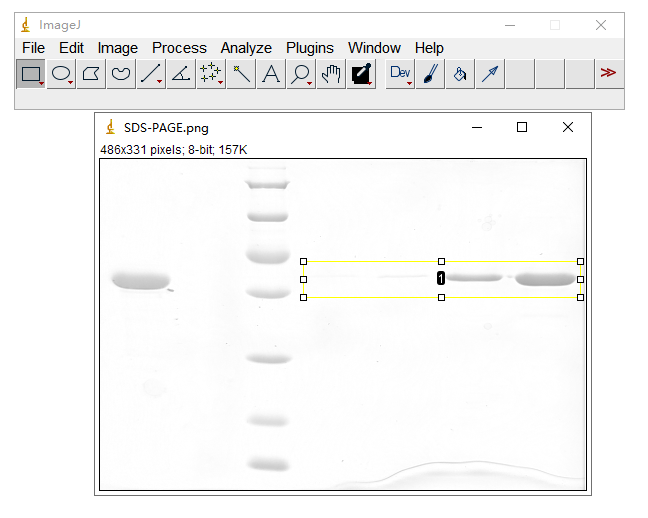Activate the Wand tracing tool
This screenshot has height=518, width=648.
click(x=241, y=73)
